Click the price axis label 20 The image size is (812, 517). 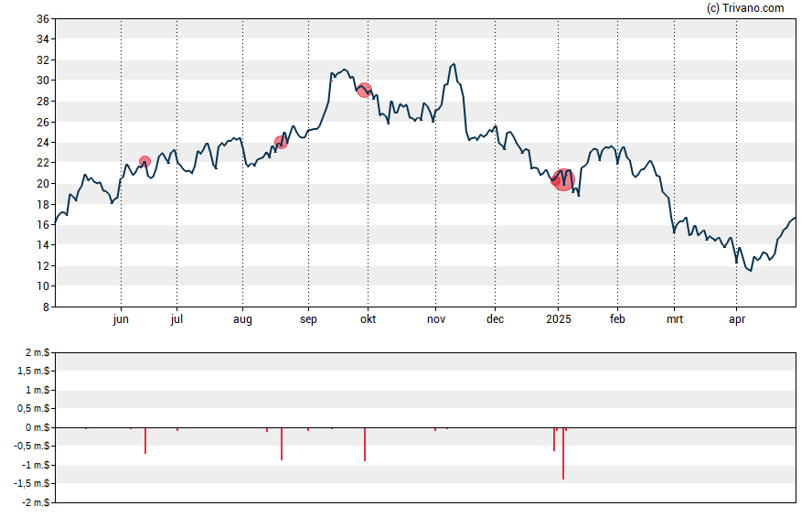(x=43, y=183)
